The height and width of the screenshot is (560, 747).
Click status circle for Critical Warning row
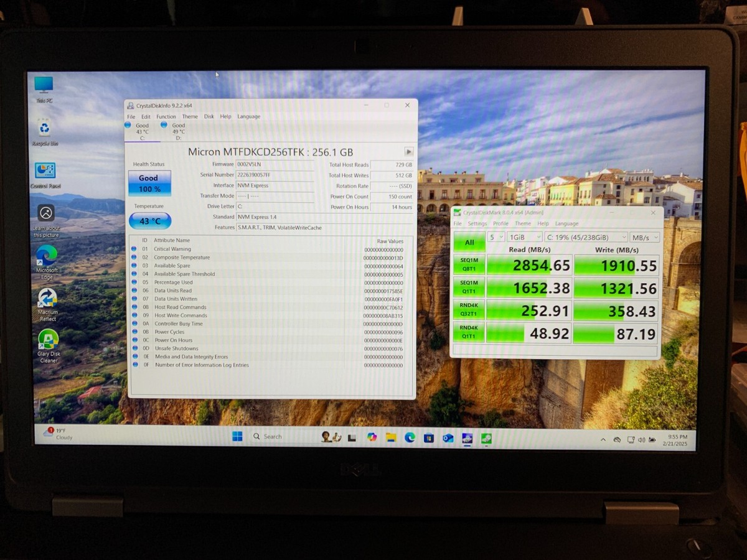[x=134, y=249]
